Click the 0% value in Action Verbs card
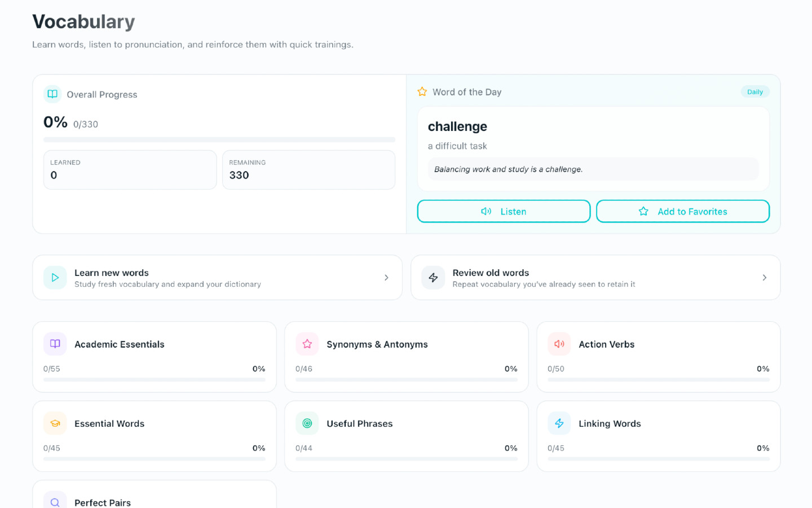 (763, 369)
